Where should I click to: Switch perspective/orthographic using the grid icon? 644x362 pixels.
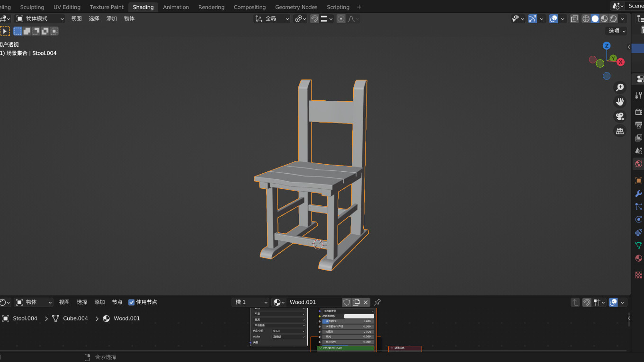click(619, 131)
